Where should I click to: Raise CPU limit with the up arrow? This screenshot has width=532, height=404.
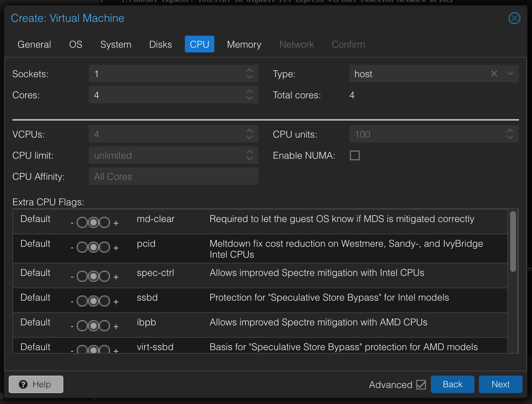(250, 152)
